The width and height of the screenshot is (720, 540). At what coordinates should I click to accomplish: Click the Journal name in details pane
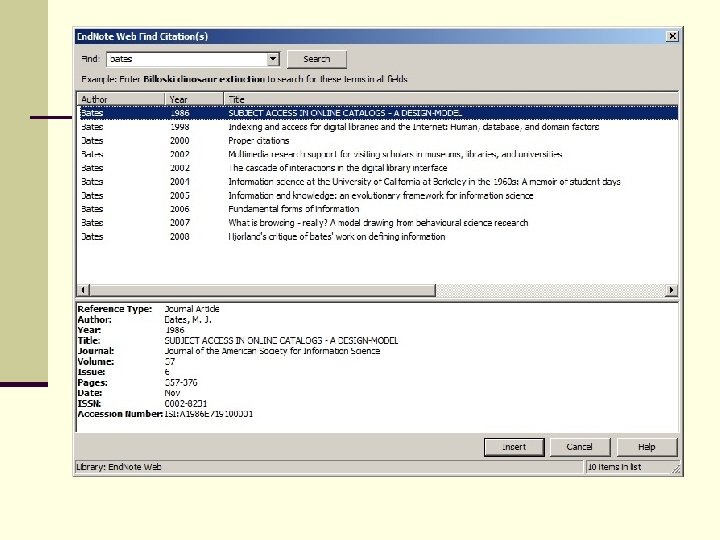[272, 351]
